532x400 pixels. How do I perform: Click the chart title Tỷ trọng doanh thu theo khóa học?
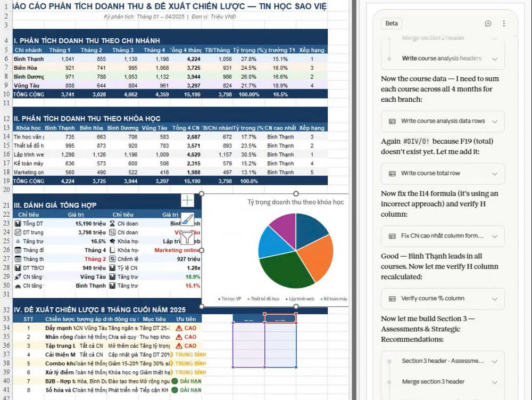click(295, 202)
